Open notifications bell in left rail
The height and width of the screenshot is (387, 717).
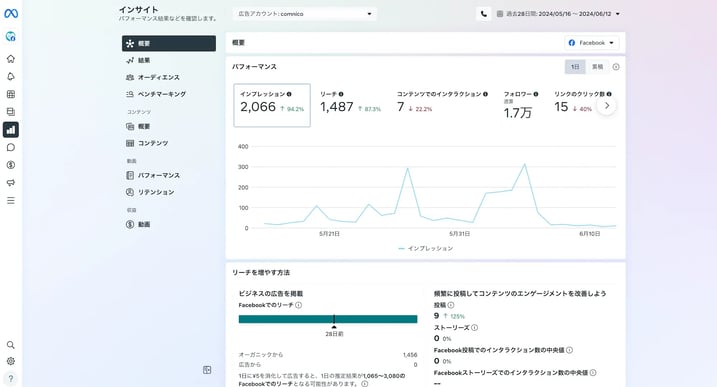coord(11,76)
